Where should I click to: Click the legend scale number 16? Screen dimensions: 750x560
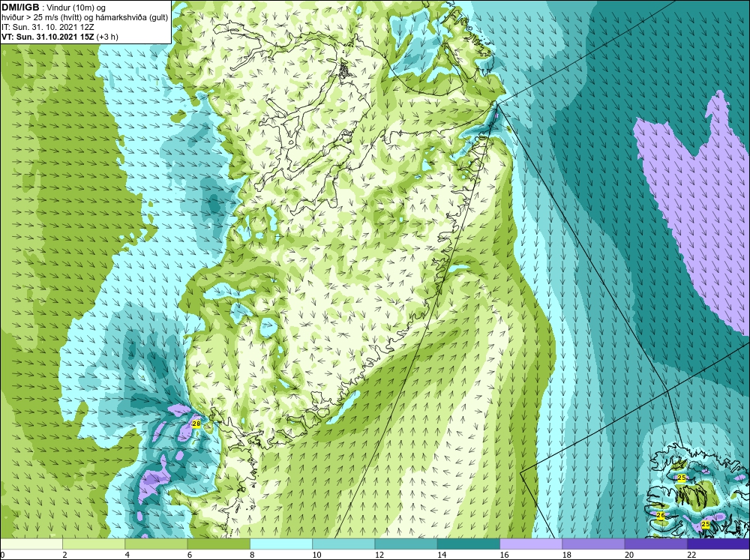tap(504, 555)
